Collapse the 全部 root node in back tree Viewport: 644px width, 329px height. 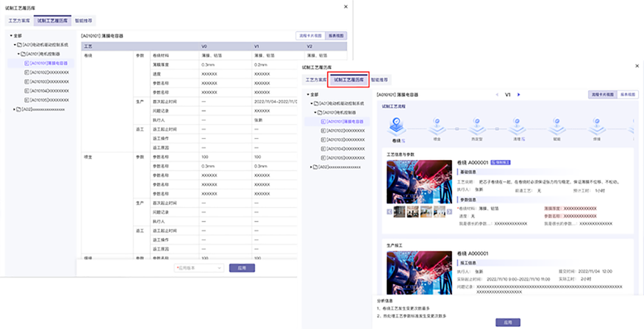[x=11, y=35]
